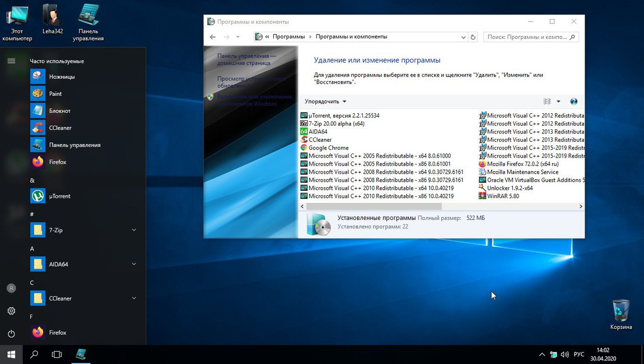
Task: Select Unlocker 1.9.2-x64 entry
Action: click(x=506, y=188)
